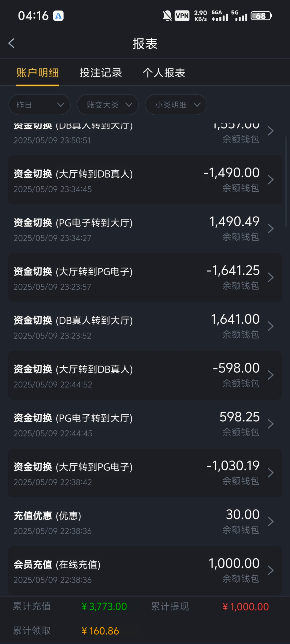Viewport: 290px width, 644px height.
Task: Tap the back arrow in the header
Action: coord(11,43)
